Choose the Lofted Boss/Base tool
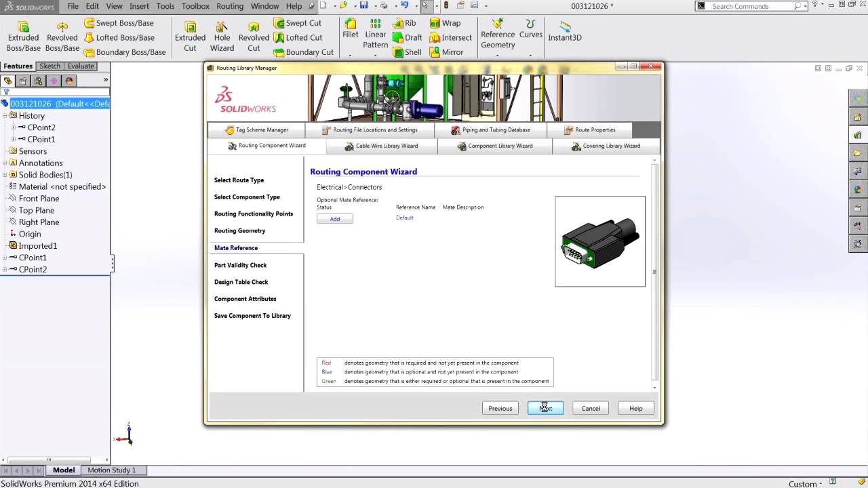 (x=119, y=38)
